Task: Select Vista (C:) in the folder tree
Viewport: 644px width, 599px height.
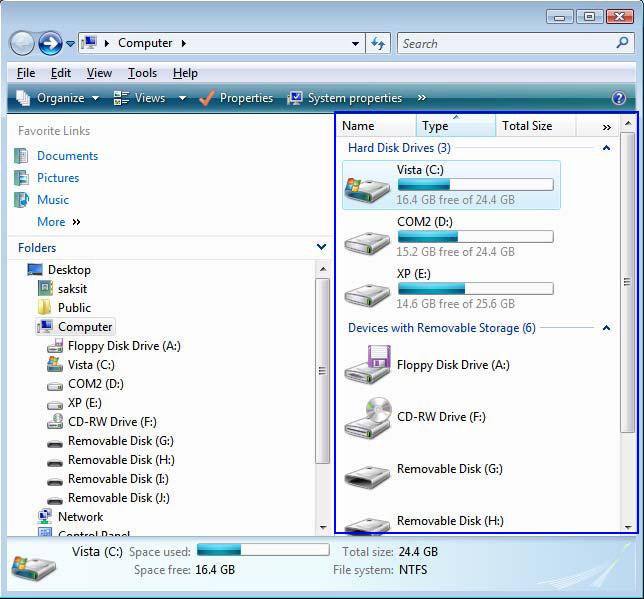Action: [91, 365]
